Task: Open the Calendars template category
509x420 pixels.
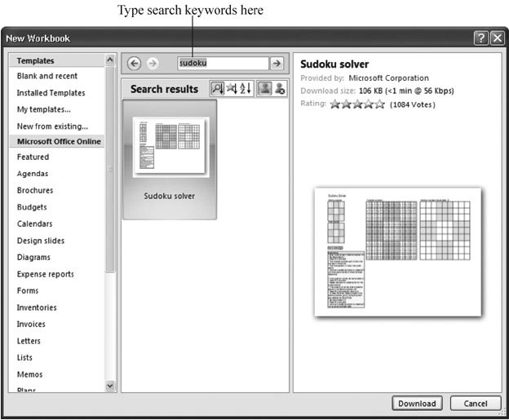Action: pos(34,223)
